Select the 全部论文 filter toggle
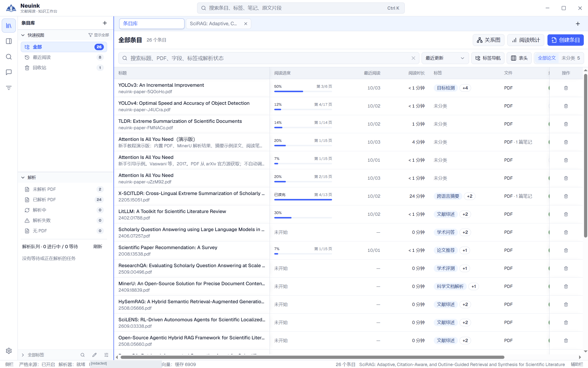588x368 pixels. (547, 58)
